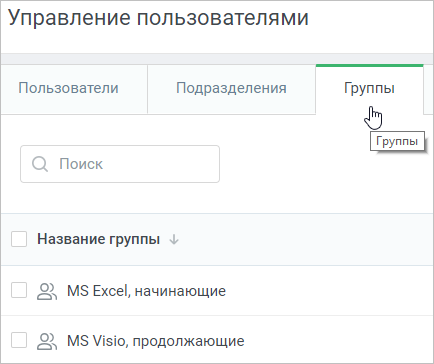Click the gray divider bar above the tabs
Viewport: 434px width, 364px height.
(x=217, y=59)
